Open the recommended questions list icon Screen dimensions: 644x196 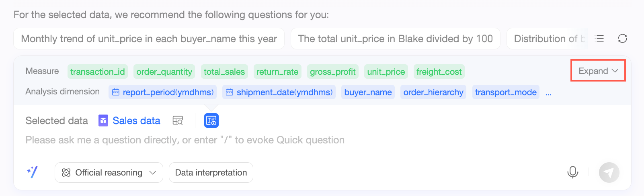(x=599, y=39)
